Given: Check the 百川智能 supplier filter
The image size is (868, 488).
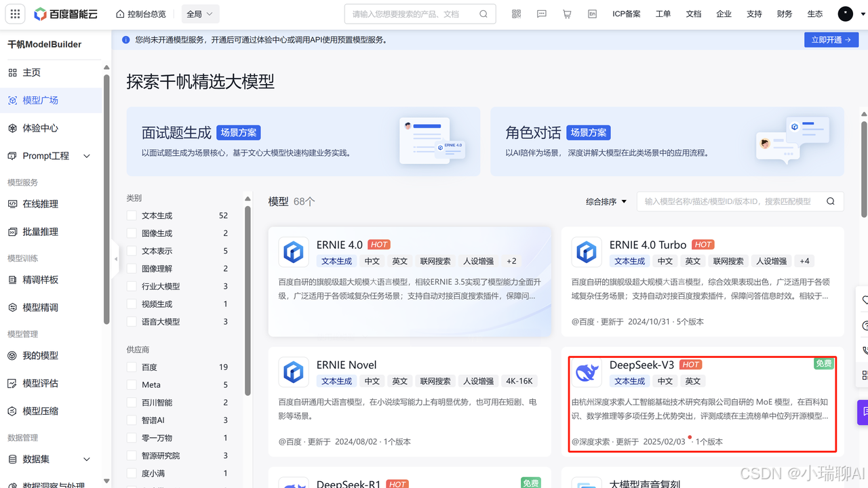Looking at the screenshot, I should 132,402.
